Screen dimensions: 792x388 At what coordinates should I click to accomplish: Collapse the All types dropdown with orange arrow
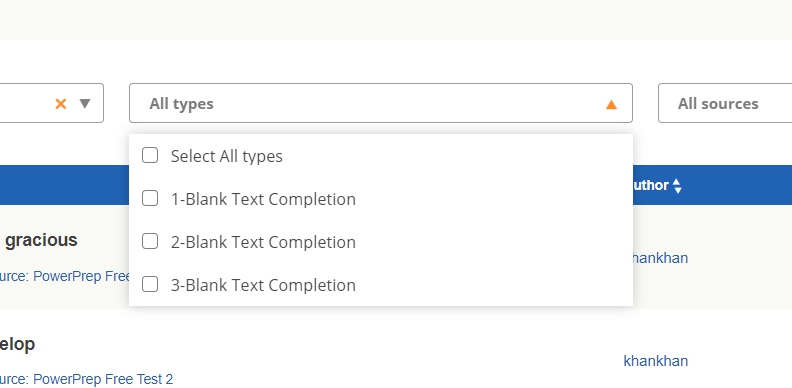[611, 104]
